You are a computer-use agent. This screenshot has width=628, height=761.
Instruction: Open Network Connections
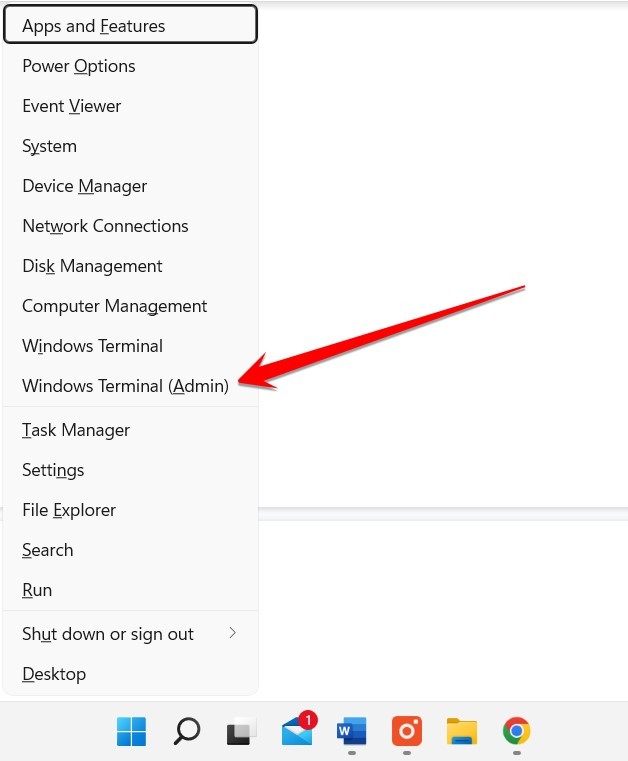pos(130,226)
